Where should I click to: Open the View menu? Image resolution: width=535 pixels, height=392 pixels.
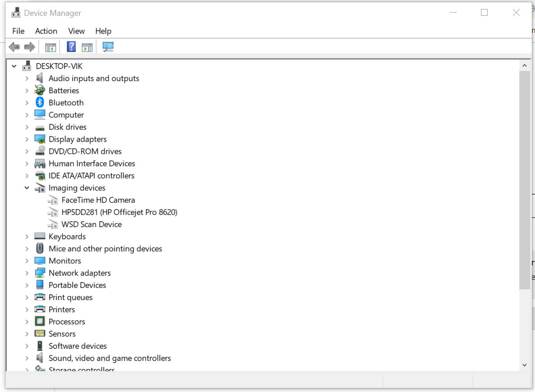tap(77, 31)
